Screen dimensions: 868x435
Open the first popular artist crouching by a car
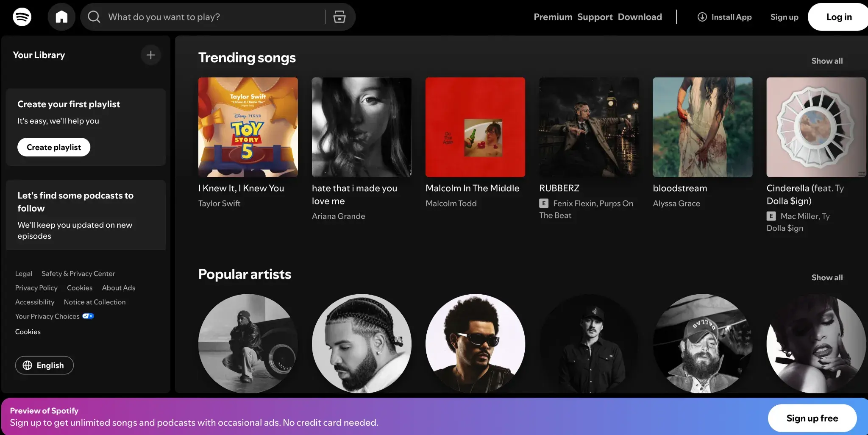pos(248,344)
